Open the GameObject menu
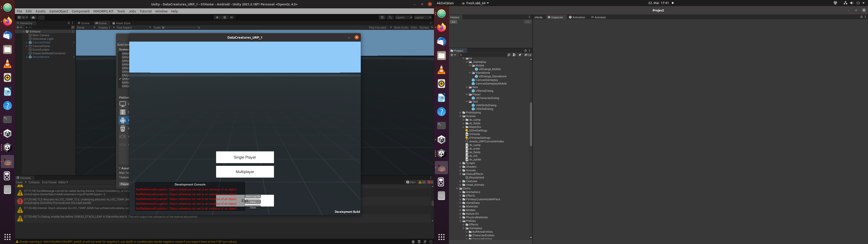 tap(59, 11)
